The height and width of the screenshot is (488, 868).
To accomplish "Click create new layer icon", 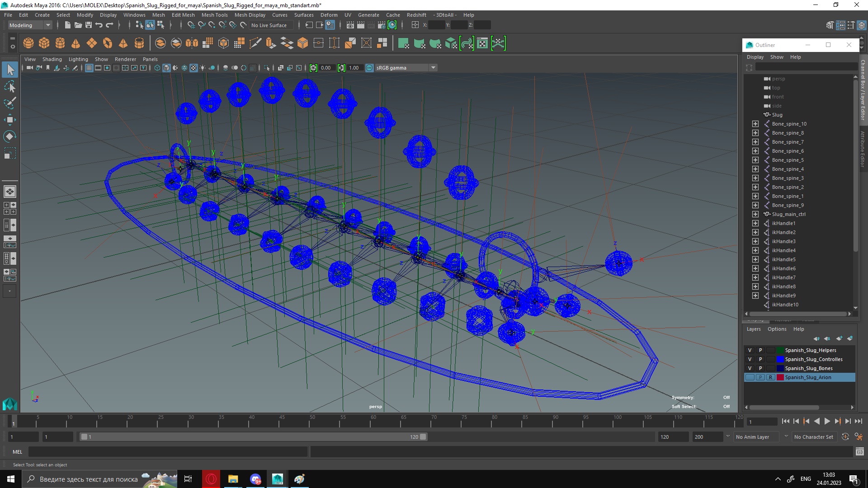I will pyautogui.click(x=839, y=338).
